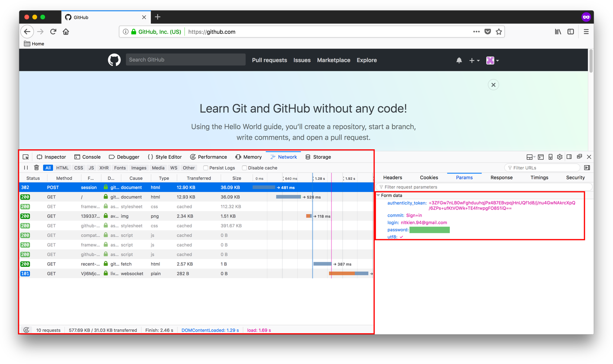Open the Explore link
This screenshot has height=364, width=613.
tap(367, 60)
